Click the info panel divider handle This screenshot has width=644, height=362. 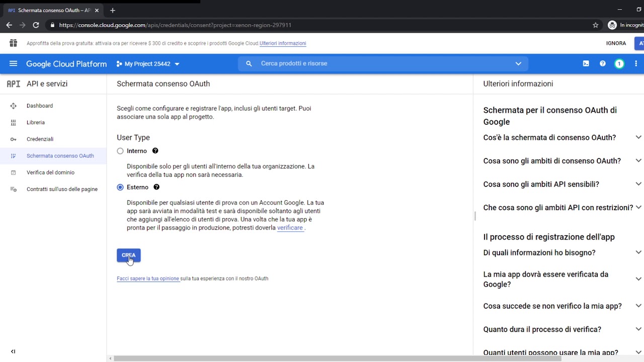[475, 216]
